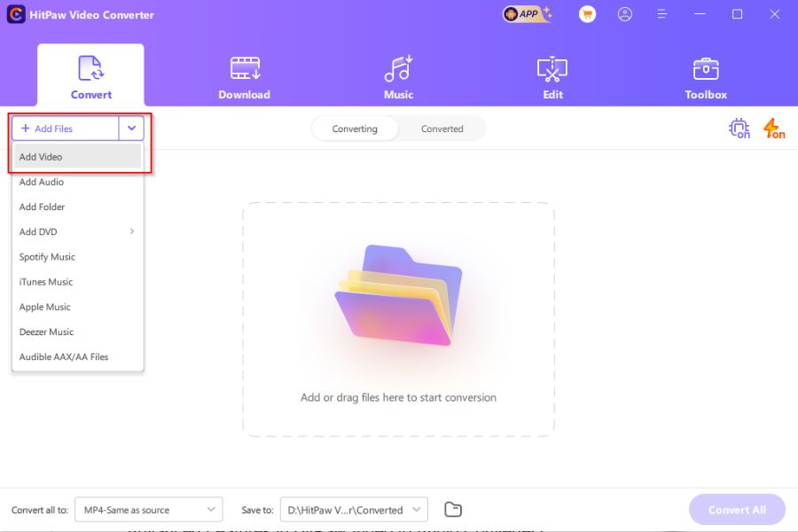Switch to the Converted tab
Viewport: 798px width, 532px height.
(442, 129)
